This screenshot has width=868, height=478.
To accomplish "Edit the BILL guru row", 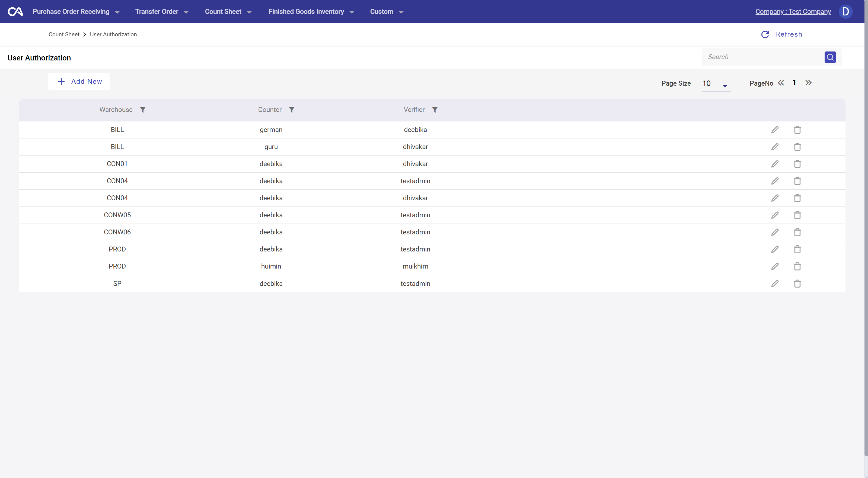I will (775, 147).
